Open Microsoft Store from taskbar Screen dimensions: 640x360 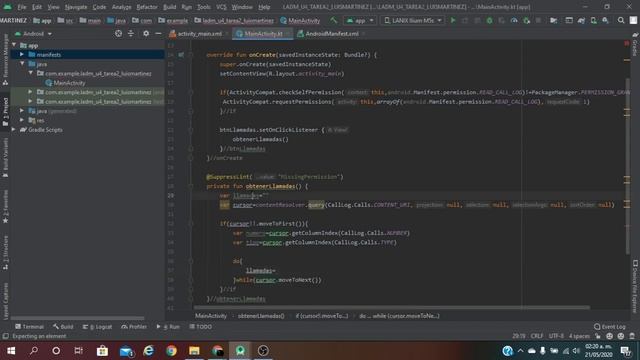coord(102,351)
